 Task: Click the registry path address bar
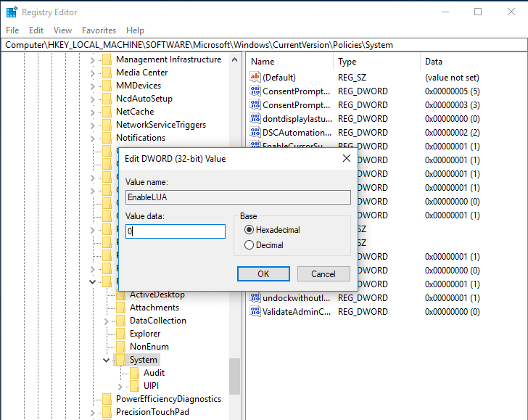coord(264,45)
